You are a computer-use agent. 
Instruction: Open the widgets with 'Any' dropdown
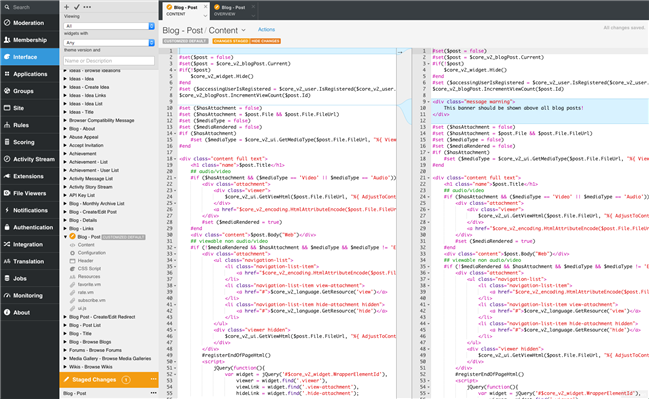pyautogui.click(x=109, y=43)
